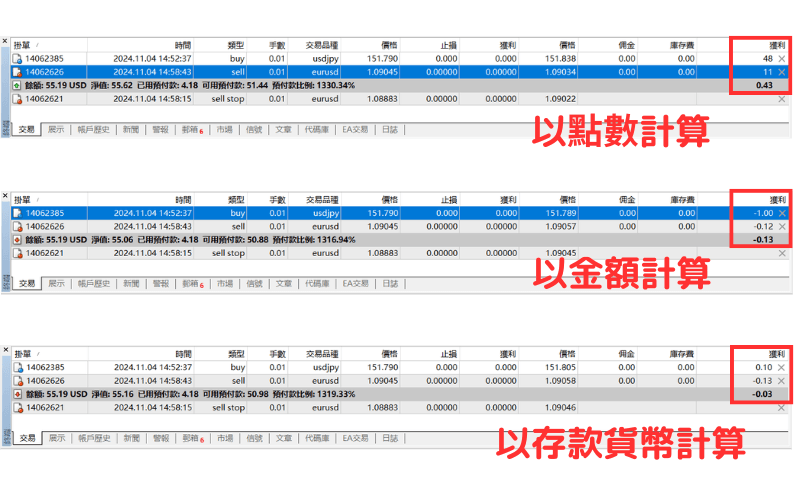
Task: Click the balance icon in the row with equity 55.62
Action: [x=17, y=85]
